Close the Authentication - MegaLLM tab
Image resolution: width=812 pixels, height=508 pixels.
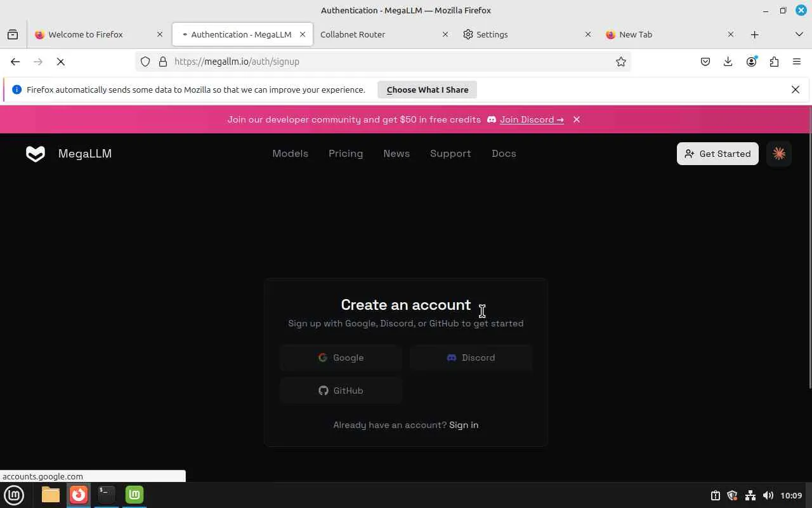303,34
